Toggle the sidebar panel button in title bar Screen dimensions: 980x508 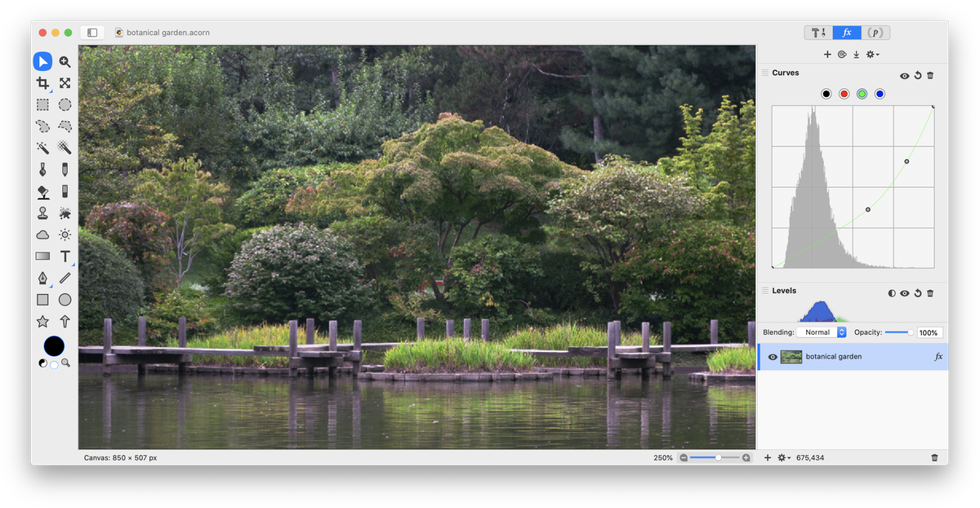[x=92, y=33]
